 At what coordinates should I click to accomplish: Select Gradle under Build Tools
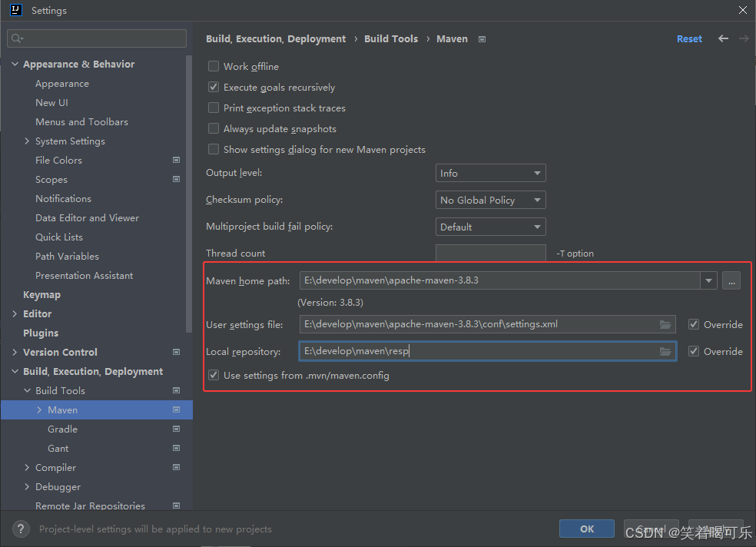pos(63,429)
